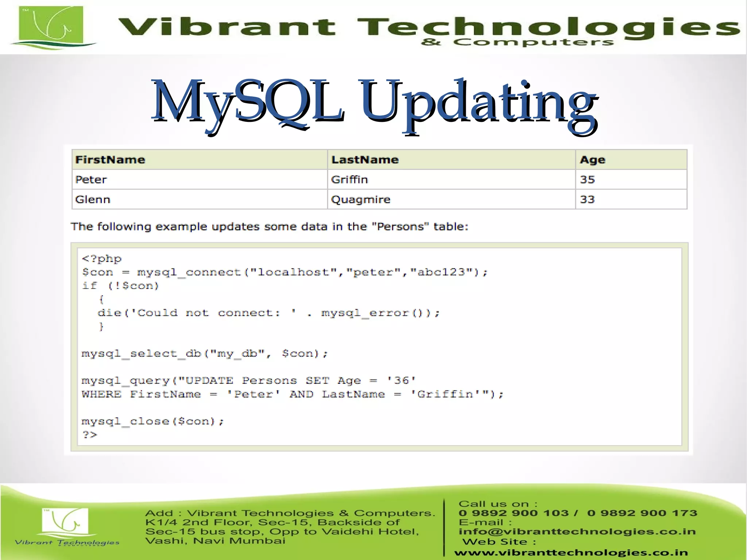Image resolution: width=747 pixels, height=560 pixels.
Task: Click the 'E-mail :' label
Action: (x=485, y=522)
